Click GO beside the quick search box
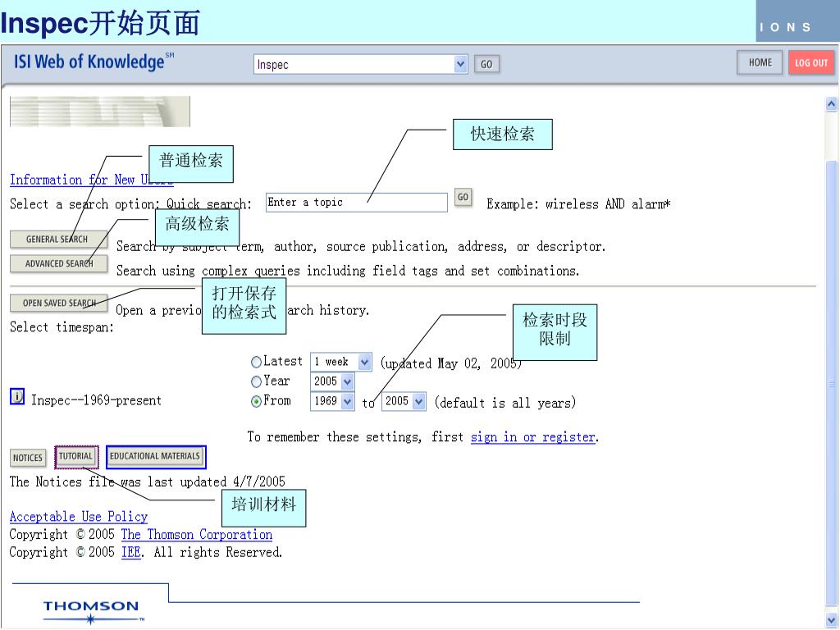 463,197
